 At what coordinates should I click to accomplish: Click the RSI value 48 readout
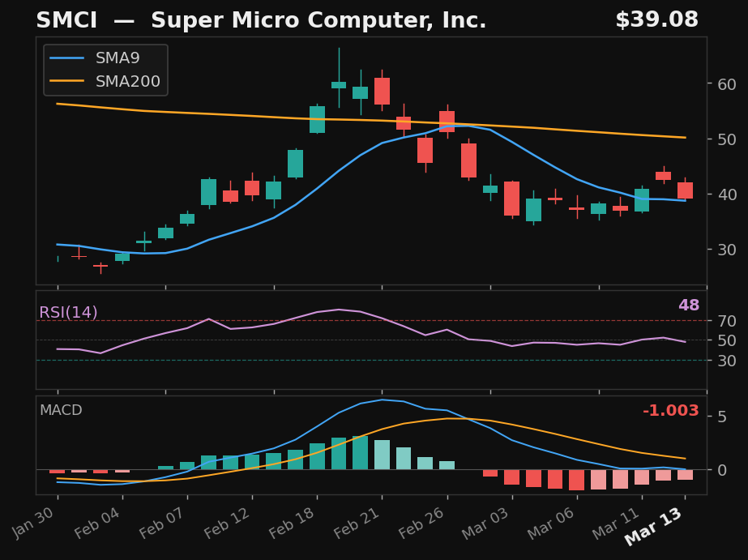click(x=689, y=306)
